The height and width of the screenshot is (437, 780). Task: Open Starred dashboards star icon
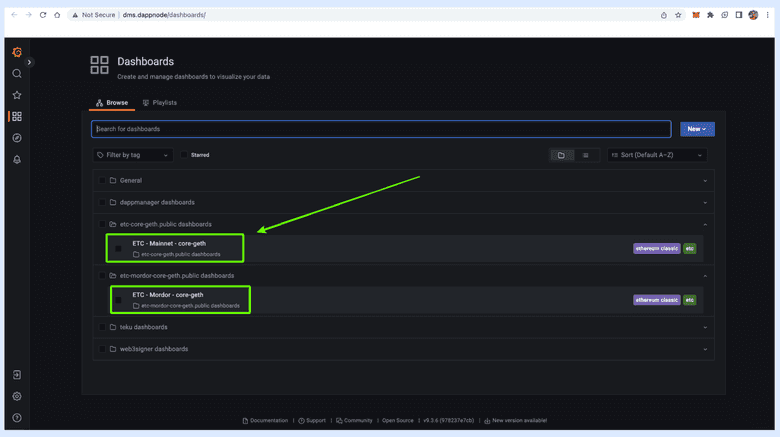click(x=17, y=95)
